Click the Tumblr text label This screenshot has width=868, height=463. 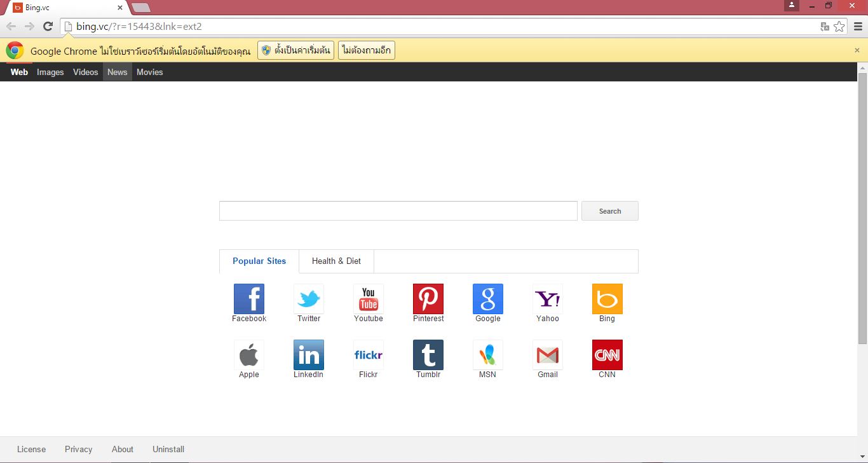click(x=428, y=375)
